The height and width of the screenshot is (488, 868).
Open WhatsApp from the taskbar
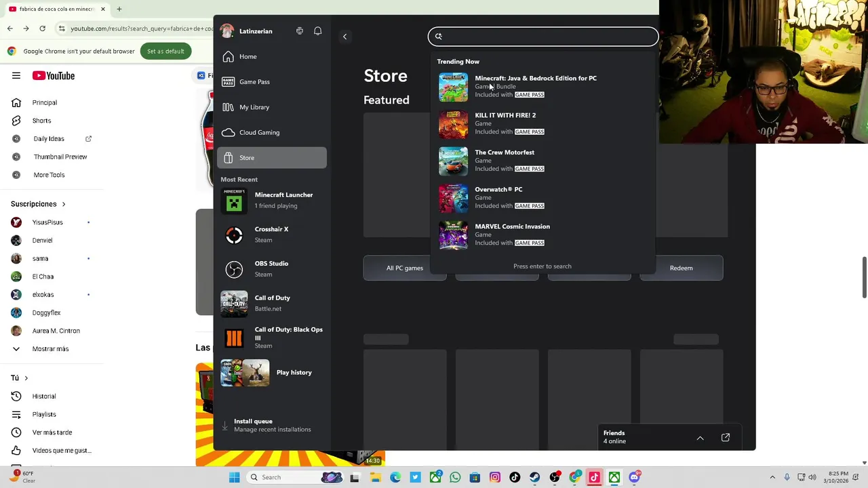455,478
